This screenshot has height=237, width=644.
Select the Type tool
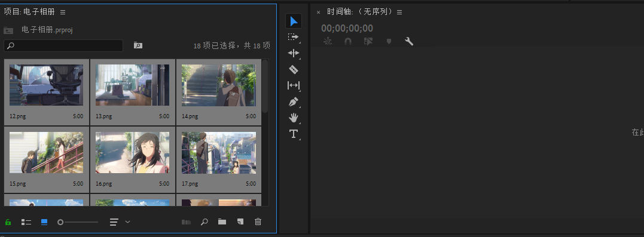coord(293,134)
